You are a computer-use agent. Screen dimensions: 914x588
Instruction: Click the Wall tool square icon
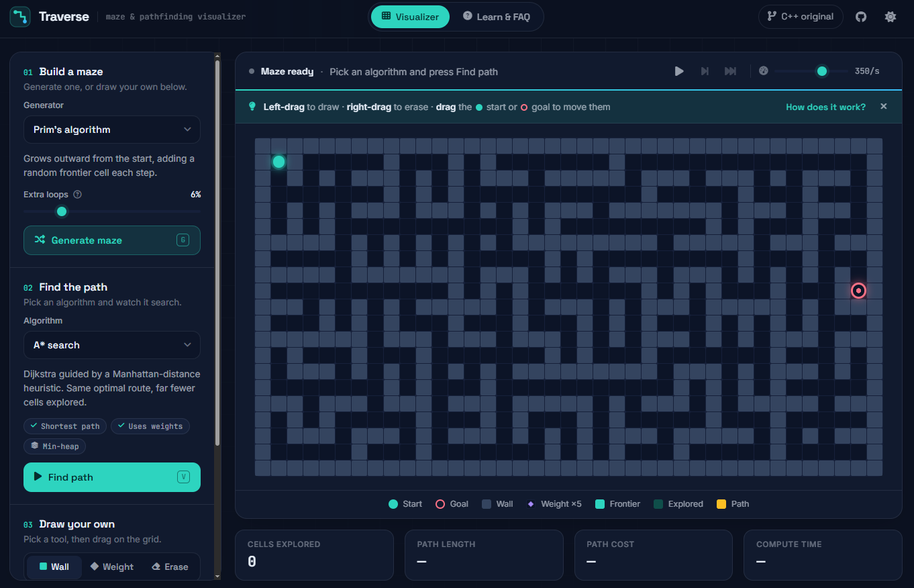[43, 567]
